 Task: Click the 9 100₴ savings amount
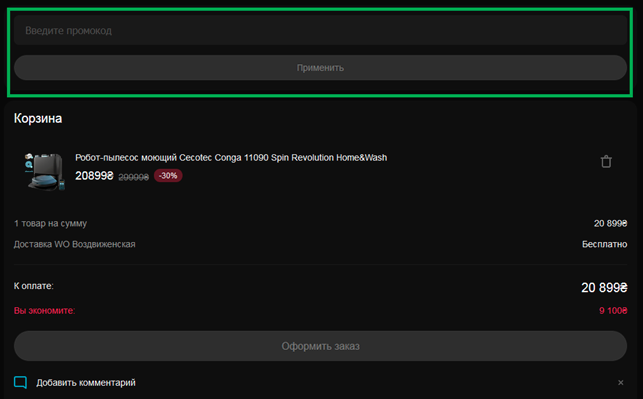pos(613,310)
